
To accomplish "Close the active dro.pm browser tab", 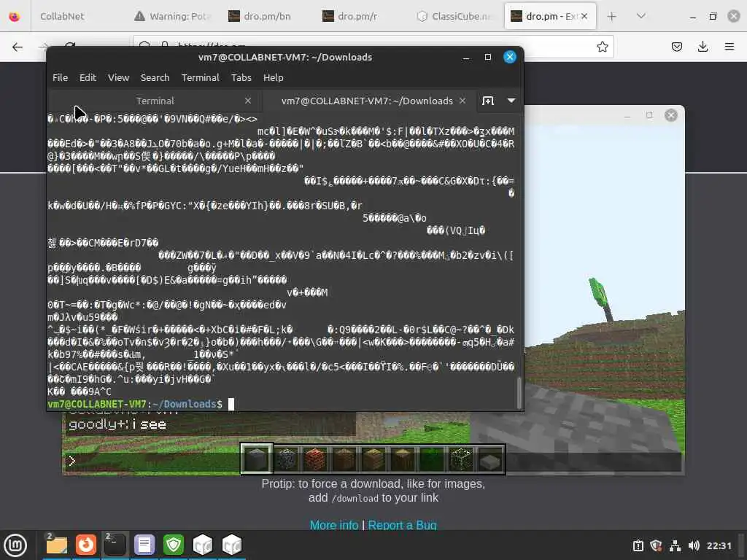I will (x=584, y=16).
